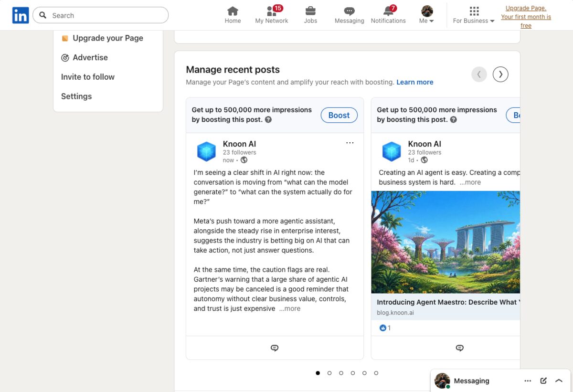Select the second carousel page dot
The height and width of the screenshot is (392, 573).
click(329, 373)
